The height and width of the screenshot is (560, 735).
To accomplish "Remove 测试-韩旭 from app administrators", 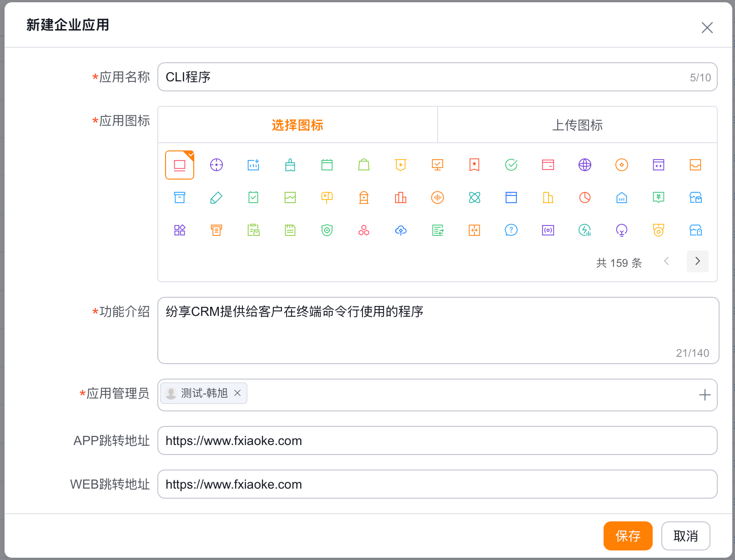I will pos(237,393).
